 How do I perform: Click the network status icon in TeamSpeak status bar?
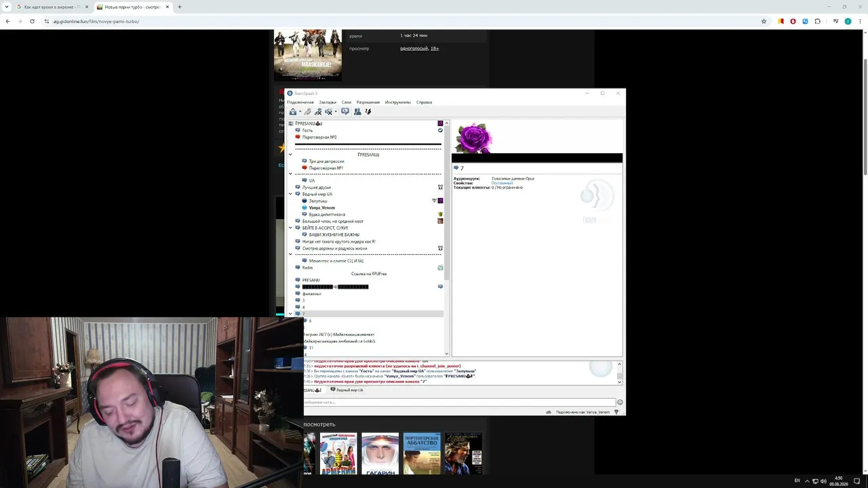pyautogui.click(x=616, y=412)
